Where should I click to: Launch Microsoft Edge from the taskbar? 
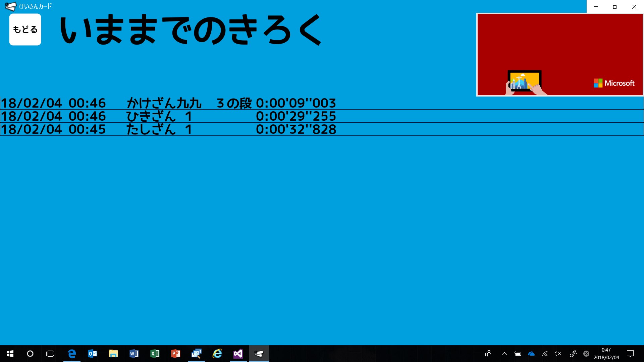pyautogui.click(x=72, y=354)
